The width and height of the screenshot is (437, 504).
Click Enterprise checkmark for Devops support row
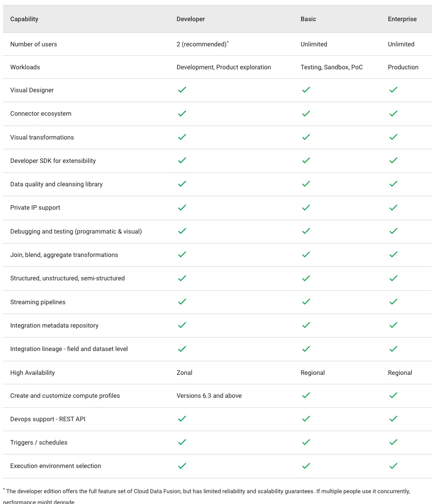[x=393, y=418]
